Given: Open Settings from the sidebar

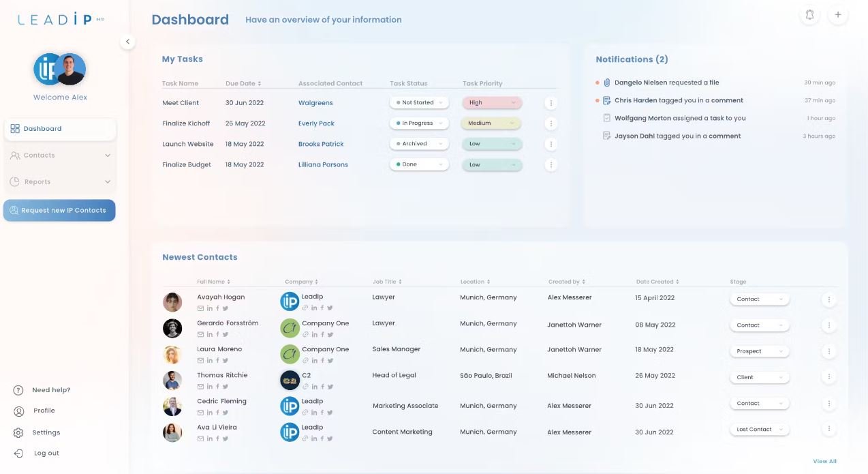Looking at the screenshot, I should pyautogui.click(x=46, y=432).
